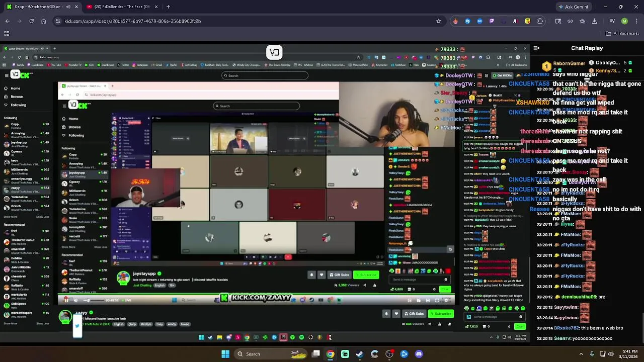Open the Apps grid in bookmarks bar
This screenshot has width=644, height=362.
pos(7,34)
